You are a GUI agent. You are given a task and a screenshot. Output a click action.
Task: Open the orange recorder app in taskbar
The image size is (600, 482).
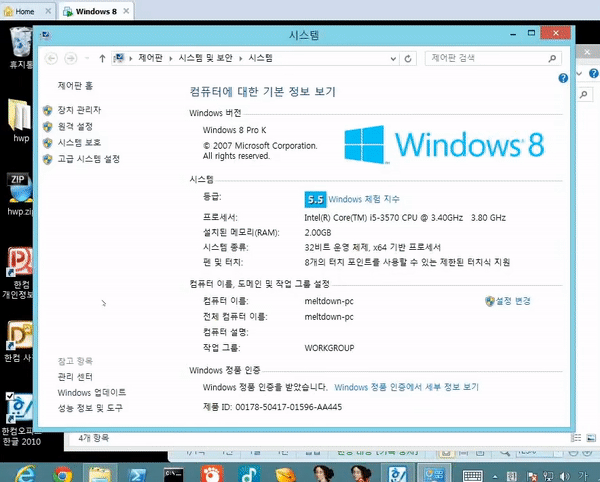coord(211,474)
